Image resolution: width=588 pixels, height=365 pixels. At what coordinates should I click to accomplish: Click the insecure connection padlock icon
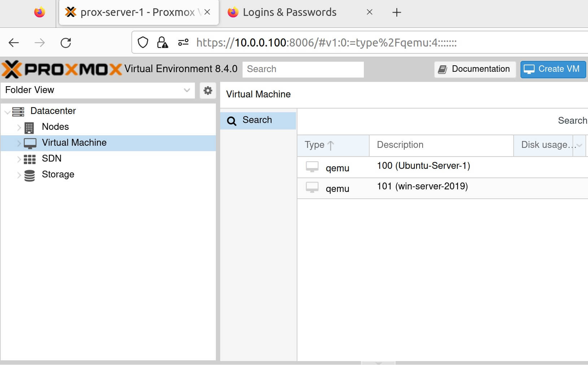point(162,43)
